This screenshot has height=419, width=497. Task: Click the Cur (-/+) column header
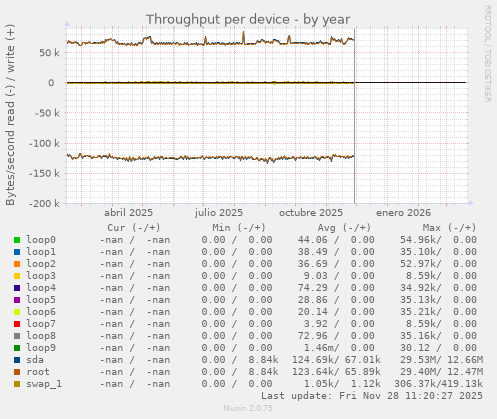(x=134, y=228)
